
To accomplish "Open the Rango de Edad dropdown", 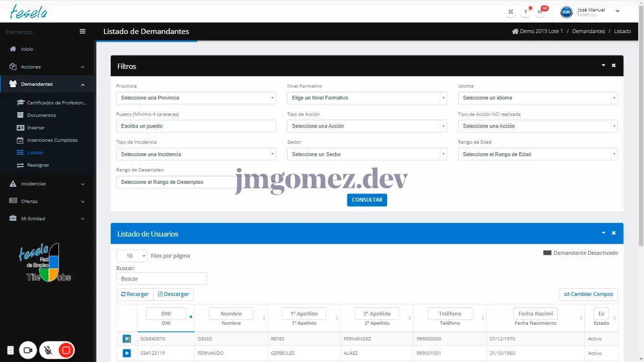I will click(x=537, y=155).
